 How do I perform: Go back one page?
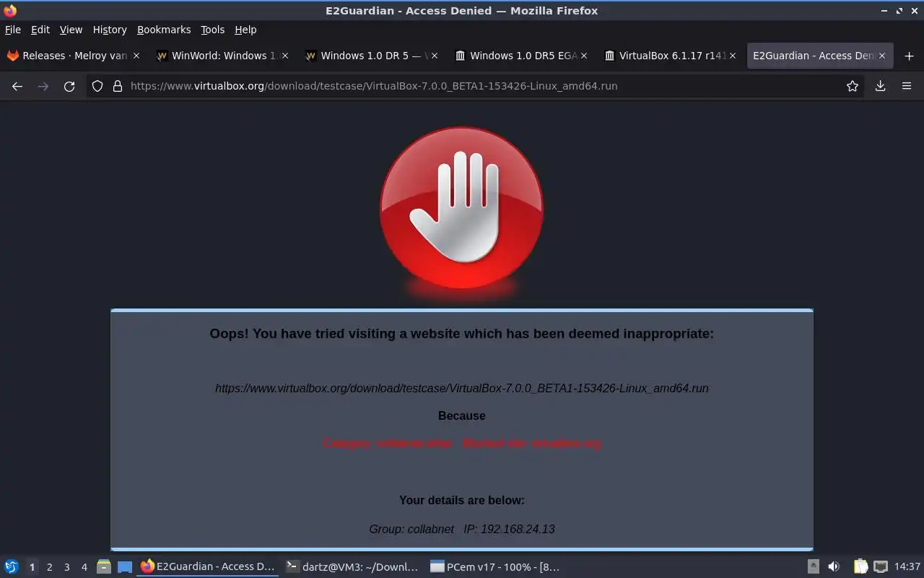point(17,86)
